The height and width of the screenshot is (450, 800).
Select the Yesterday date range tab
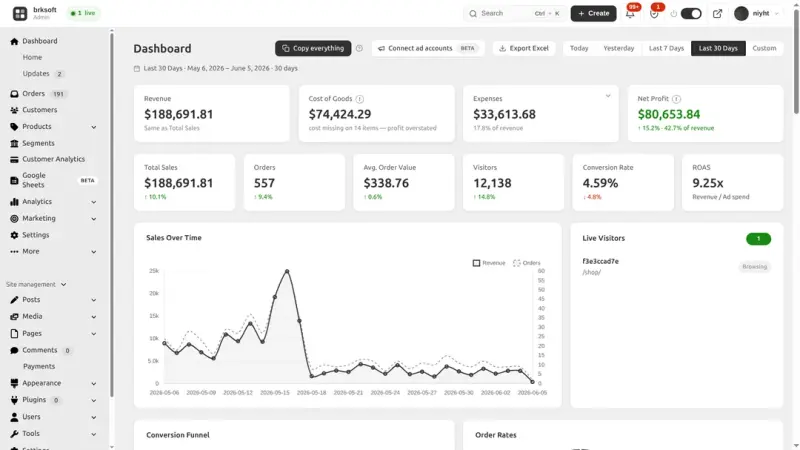pos(618,48)
